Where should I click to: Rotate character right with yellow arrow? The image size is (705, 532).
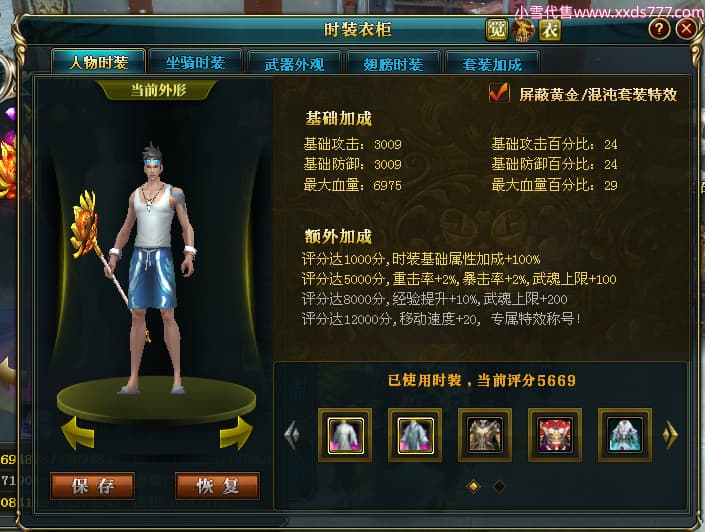[x=236, y=433]
